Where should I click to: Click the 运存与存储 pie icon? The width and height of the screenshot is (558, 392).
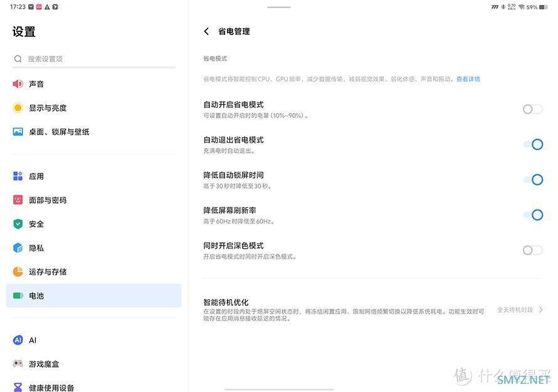tap(18, 272)
